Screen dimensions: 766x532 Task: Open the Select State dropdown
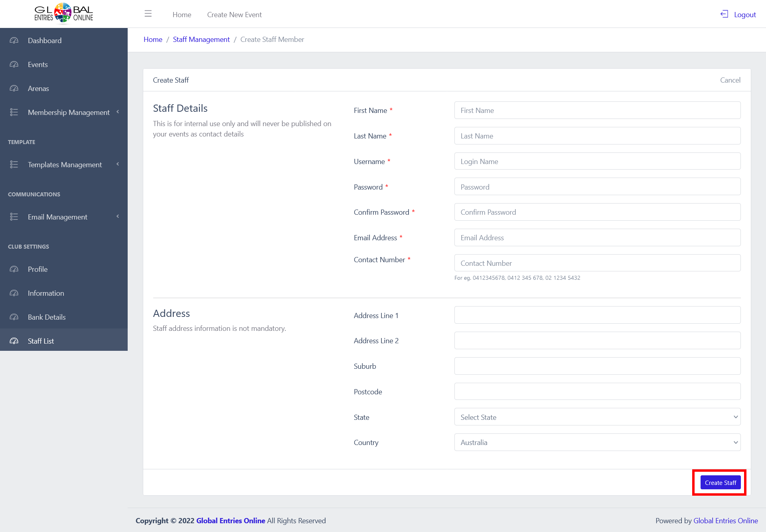[x=597, y=417]
